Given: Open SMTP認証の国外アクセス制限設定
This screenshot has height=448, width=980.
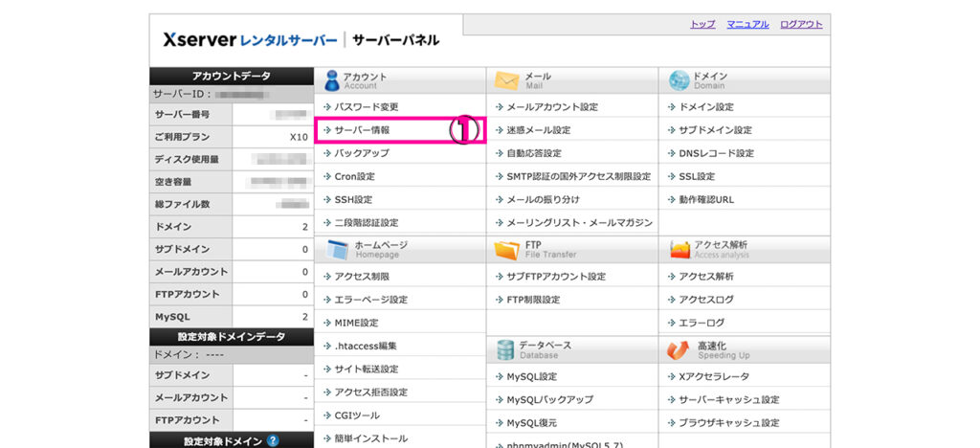Looking at the screenshot, I should tap(579, 177).
